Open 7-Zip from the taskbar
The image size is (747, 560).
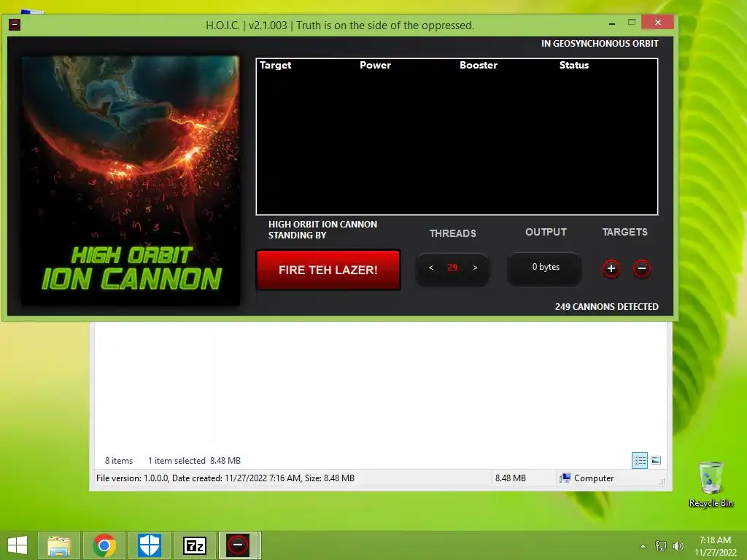(x=194, y=545)
